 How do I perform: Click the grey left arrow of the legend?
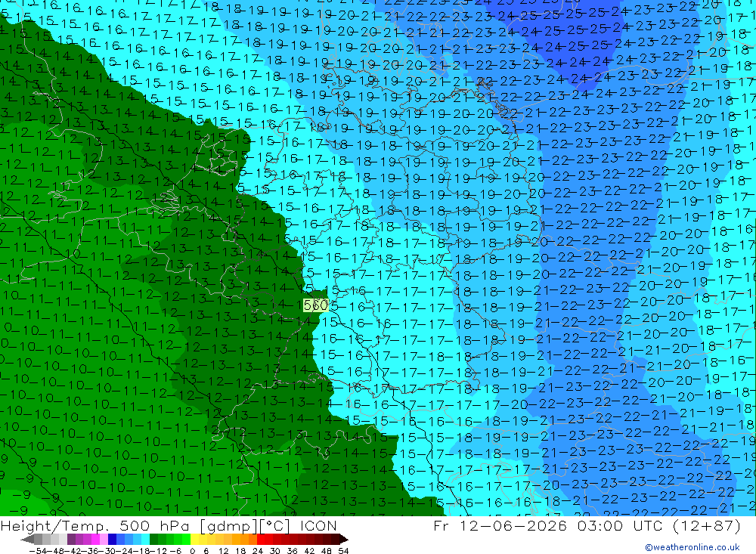coord(27,540)
